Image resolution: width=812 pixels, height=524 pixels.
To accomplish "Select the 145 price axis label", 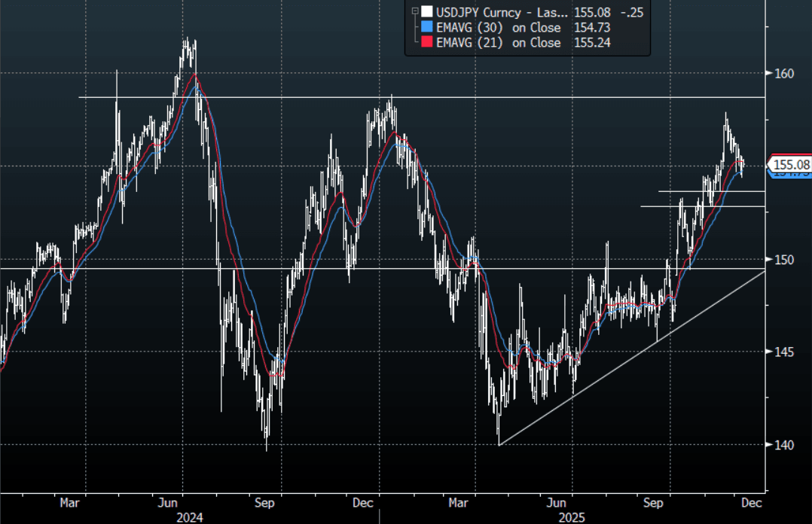I will point(785,352).
